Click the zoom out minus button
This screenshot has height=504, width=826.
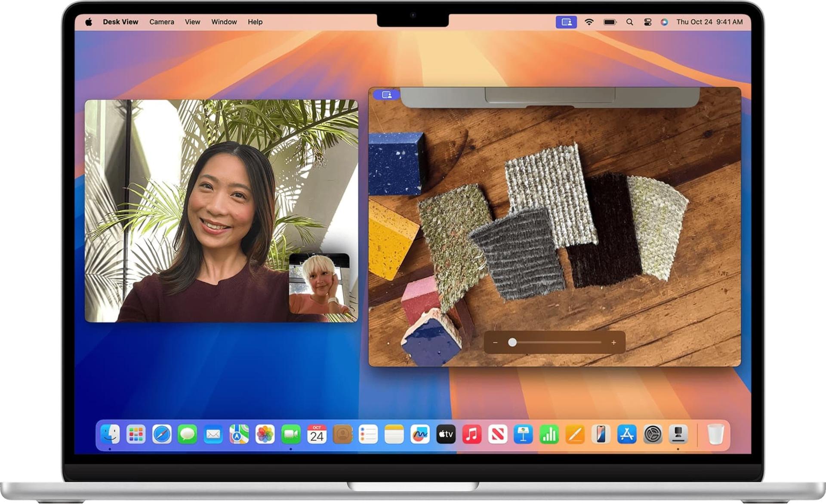tap(495, 343)
